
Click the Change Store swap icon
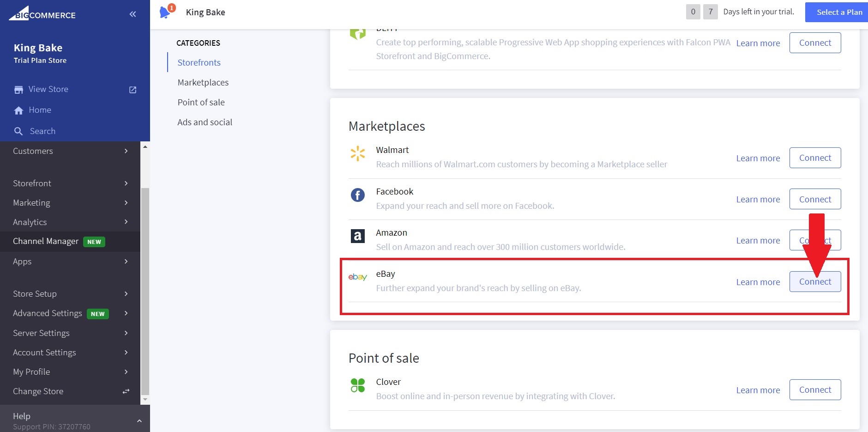pyautogui.click(x=126, y=391)
